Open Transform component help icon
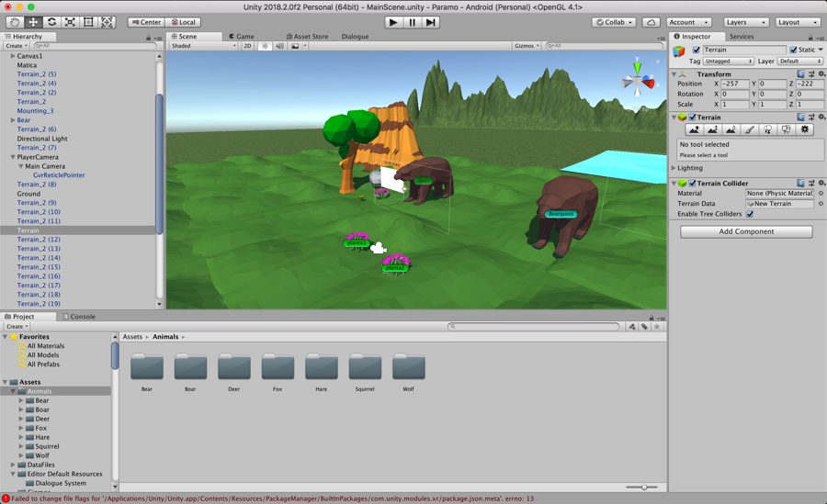 tap(801, 73)
